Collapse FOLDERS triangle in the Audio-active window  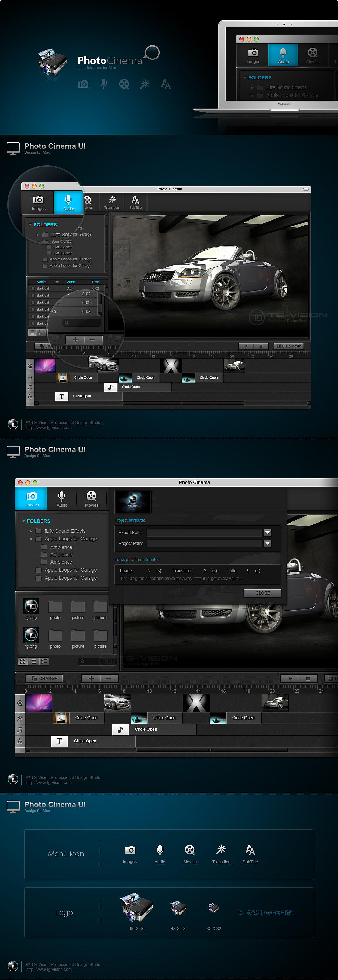(x=30, y=225)
